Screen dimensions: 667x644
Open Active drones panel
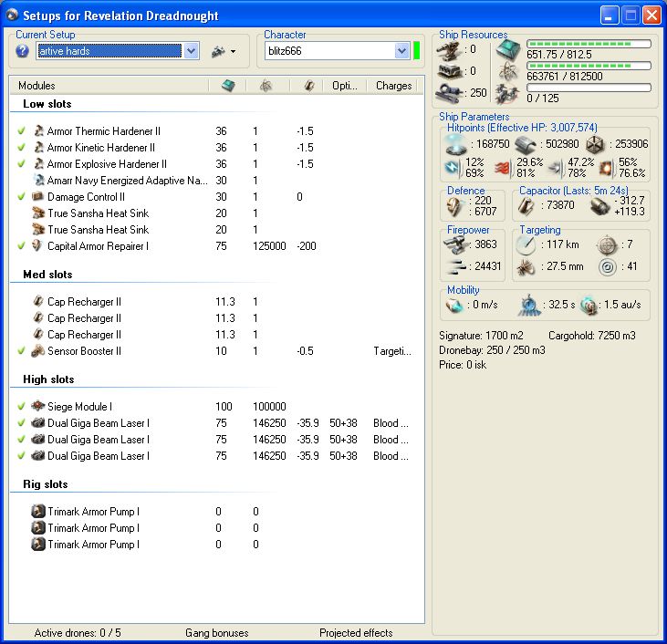pyautogui.click(x=78, y=633)
